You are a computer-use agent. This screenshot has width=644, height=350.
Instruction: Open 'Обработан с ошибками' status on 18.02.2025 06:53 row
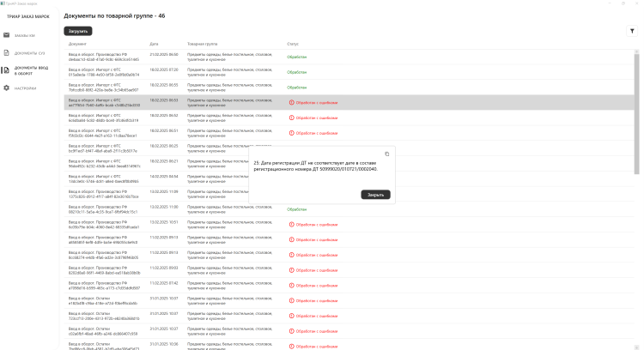tap(316, 102)
